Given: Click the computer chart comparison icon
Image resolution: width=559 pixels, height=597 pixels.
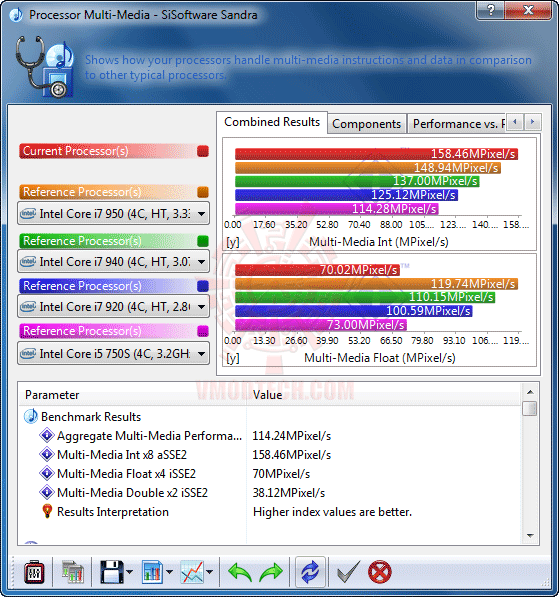Looking at the screenshot, I should pyautogui.click(x=73, y=572).
